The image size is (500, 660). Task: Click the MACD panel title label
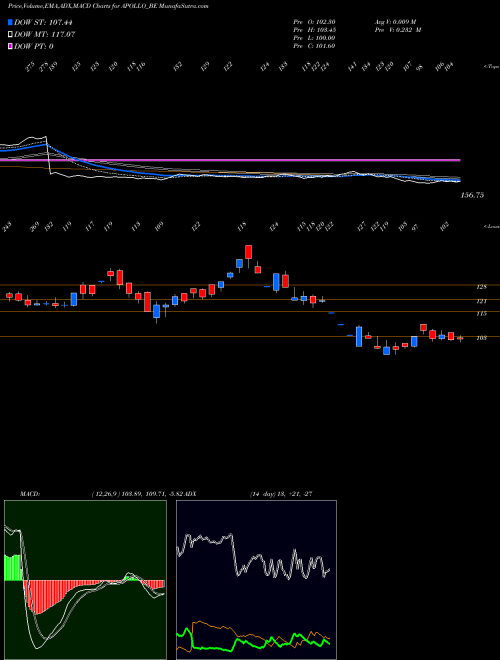[30, 494]
